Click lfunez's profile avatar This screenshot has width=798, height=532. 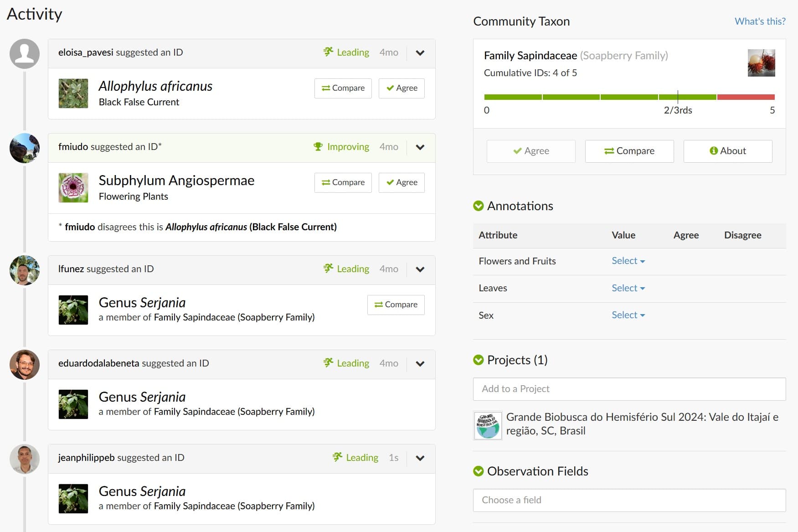click(x=25, y=270)
